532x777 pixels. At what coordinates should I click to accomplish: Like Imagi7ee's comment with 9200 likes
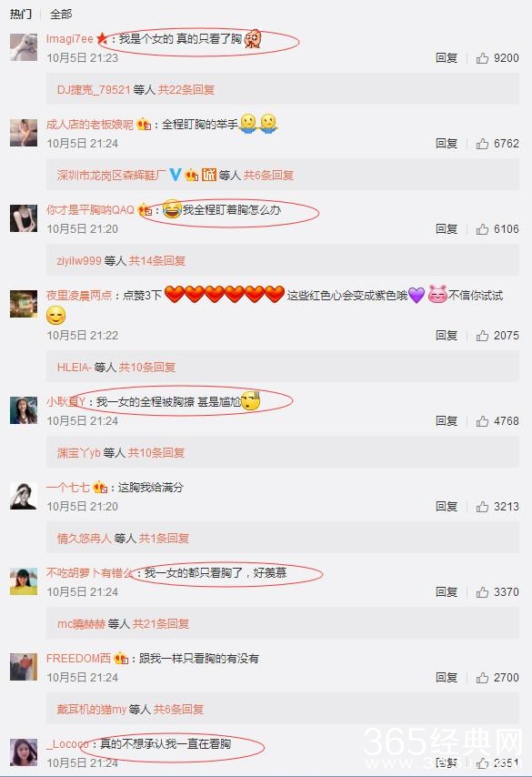pos(482,58)
